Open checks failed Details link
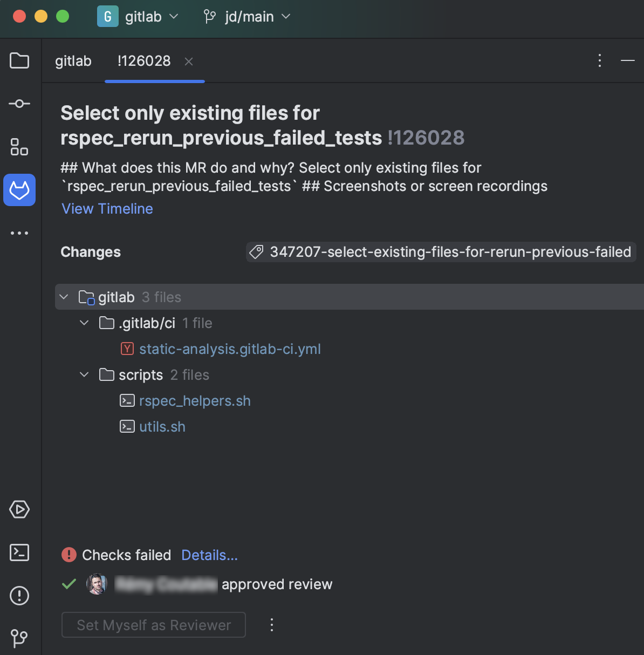 click(x=209, y=555)
